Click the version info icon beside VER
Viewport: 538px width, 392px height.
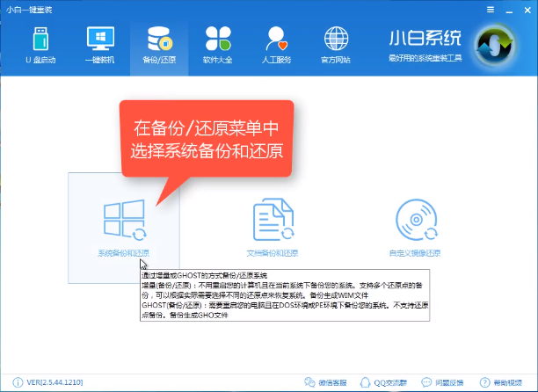(9, 383)
